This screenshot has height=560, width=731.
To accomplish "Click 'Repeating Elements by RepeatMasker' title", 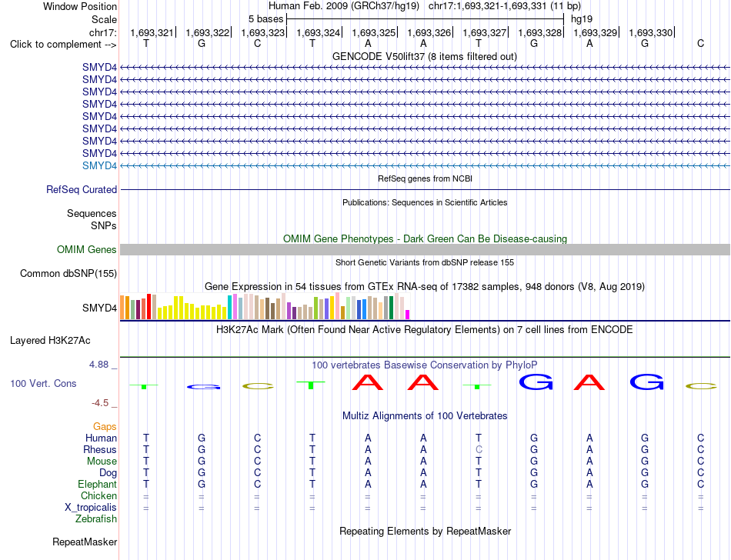I will click(425, 531).
